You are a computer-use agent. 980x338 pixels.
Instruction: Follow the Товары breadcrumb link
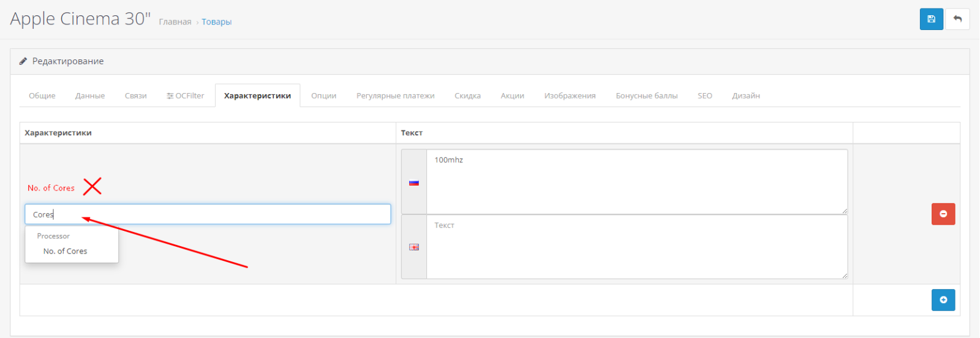pos(217,22)
